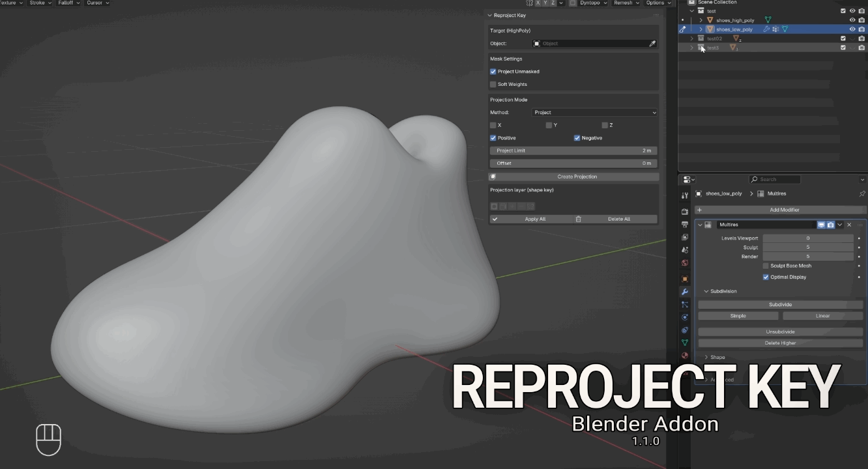Click Apply All projection layers
This screenshot has height=469, width=868.
pyautogui.click(x=531, y=219)
